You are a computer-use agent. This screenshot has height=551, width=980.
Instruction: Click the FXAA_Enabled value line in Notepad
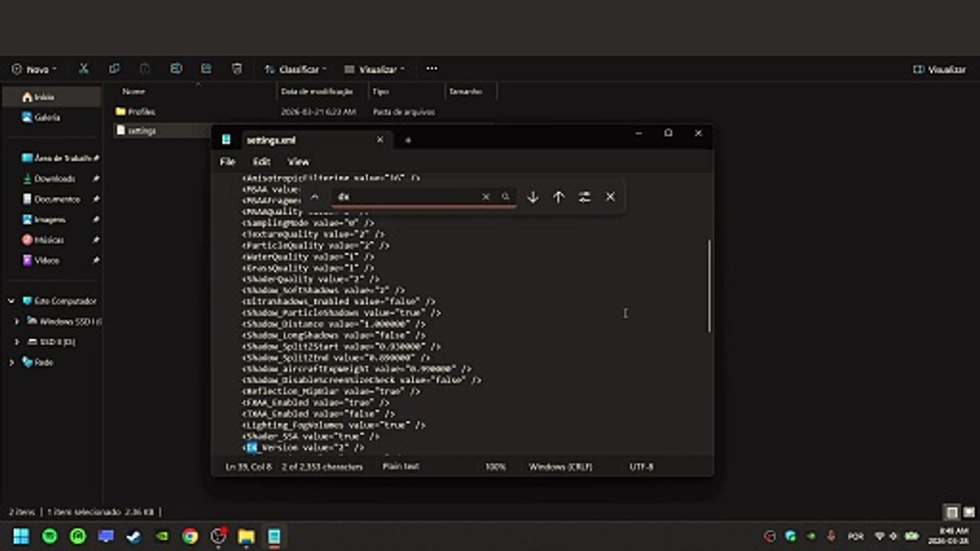coord(316,403)
